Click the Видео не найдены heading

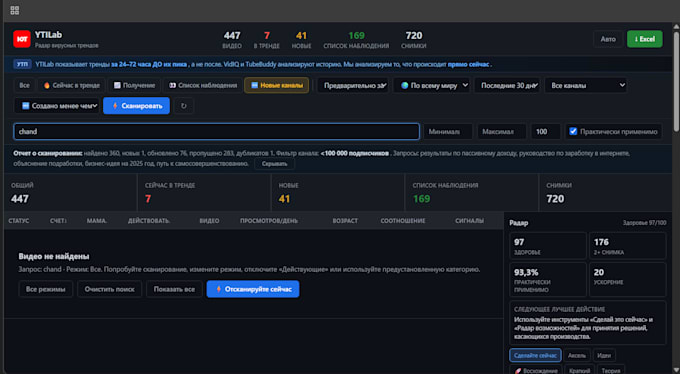[x=54, y=256]
